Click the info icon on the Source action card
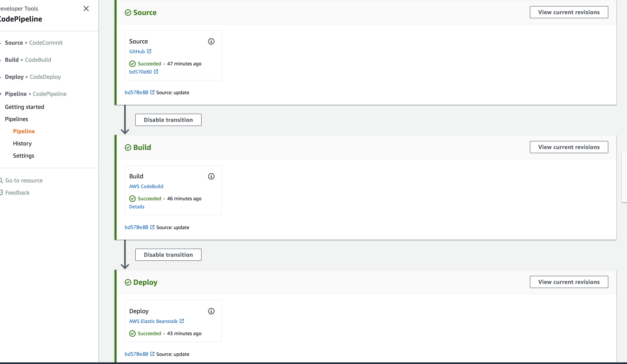 click(x=211, y=42)
